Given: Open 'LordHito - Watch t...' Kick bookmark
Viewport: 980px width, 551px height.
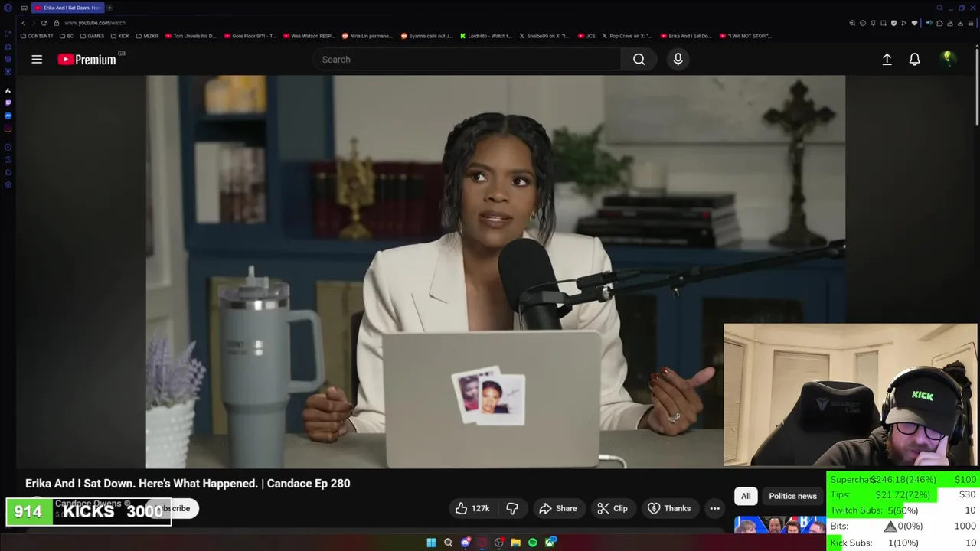Looking at the screenshot, I should click(x=486, y=36).
